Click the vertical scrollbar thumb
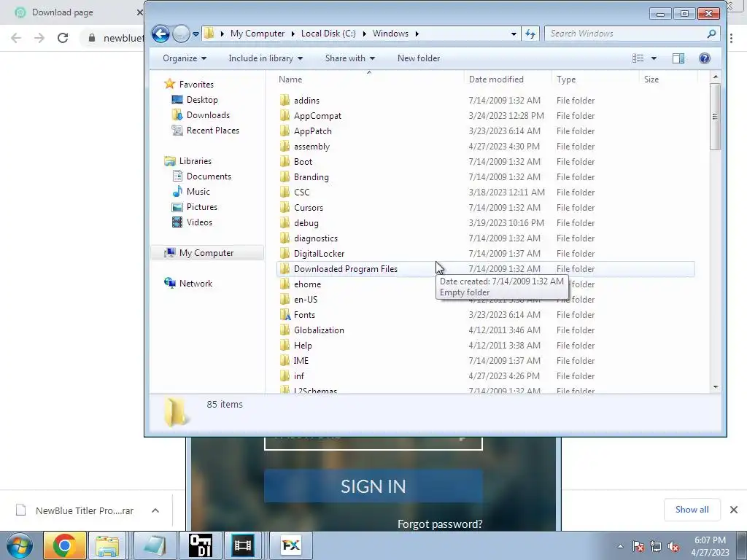The image size is (747, 560). click(715, 117)
